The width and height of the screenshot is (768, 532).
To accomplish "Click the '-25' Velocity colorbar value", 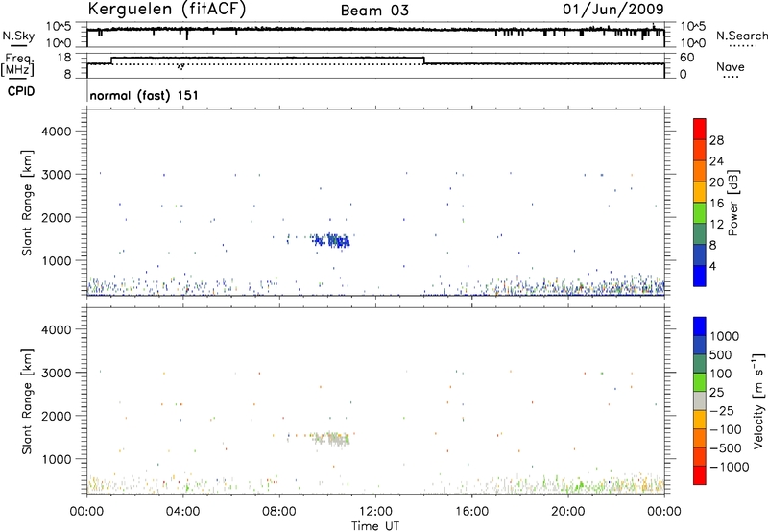I will (722, 411).
